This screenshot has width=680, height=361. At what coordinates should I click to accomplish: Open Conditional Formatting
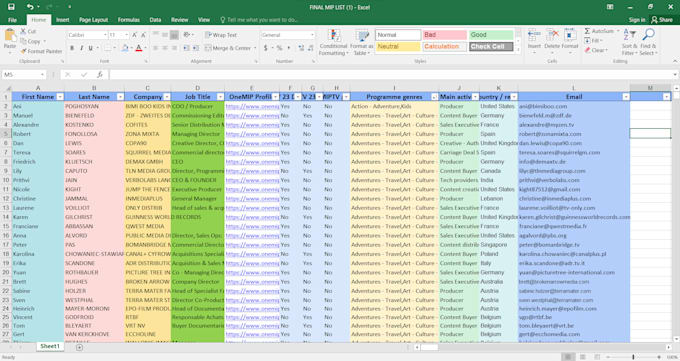pyautogui.click(x=333, y=42)
